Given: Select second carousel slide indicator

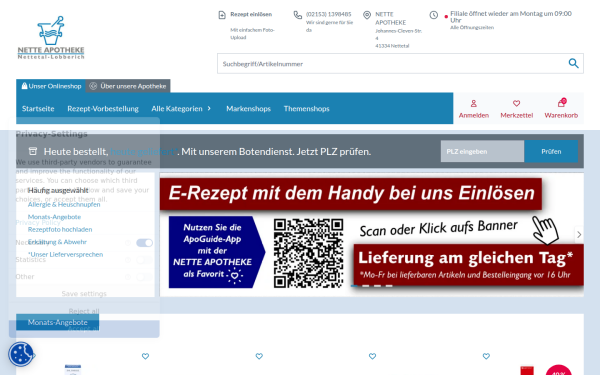Looking at the screenshot, I should [366, 286].
